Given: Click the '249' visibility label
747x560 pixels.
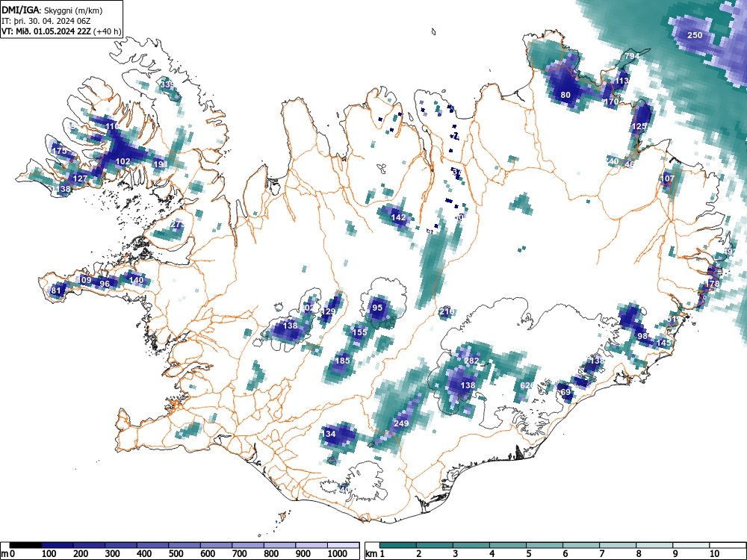Looking at the screenshot, I should coord(402,423).
